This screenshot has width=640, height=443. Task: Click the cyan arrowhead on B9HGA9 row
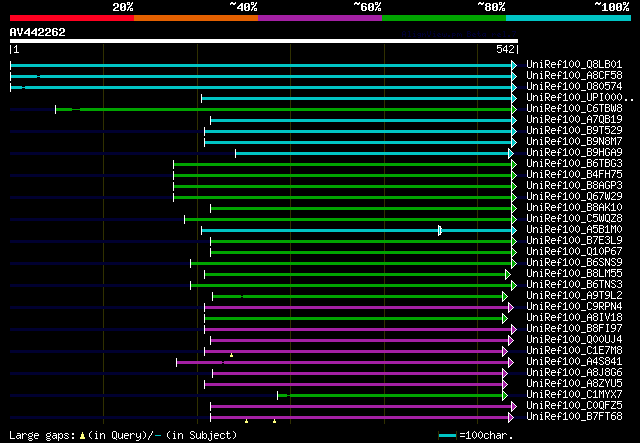pos(511,154)
